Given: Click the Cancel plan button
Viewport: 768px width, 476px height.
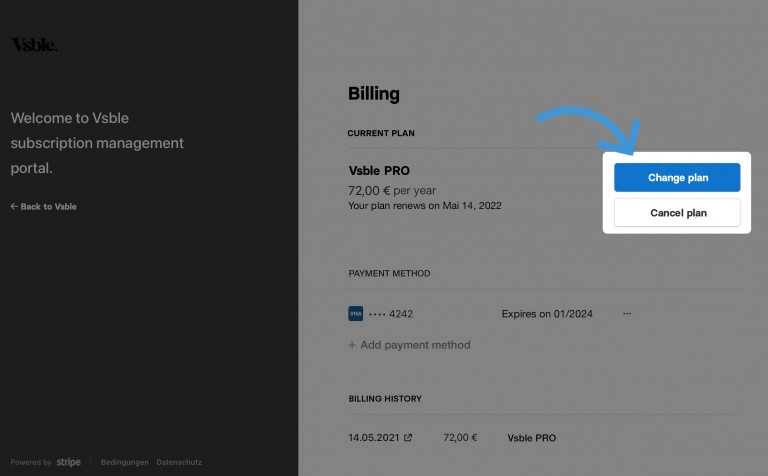Looking at the screenshot, I should click(x=677, y=213).
